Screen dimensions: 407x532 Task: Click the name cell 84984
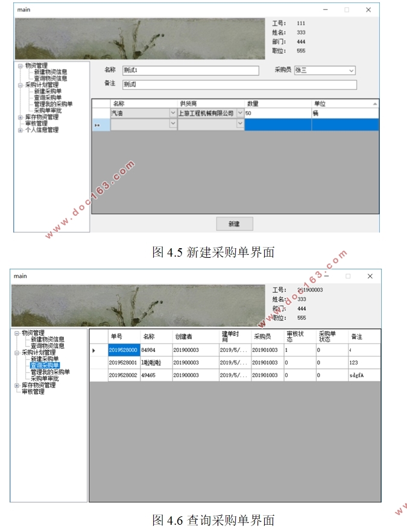tap(156, 350)
